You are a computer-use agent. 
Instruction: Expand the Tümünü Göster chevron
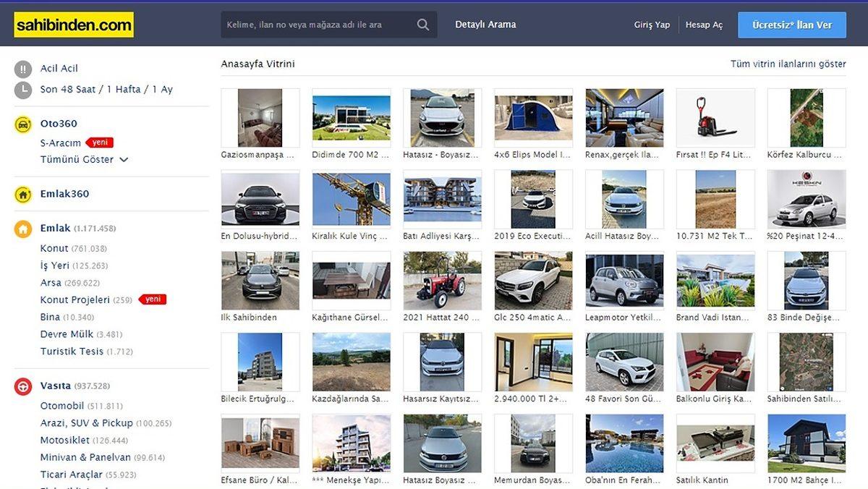point(123,158)
